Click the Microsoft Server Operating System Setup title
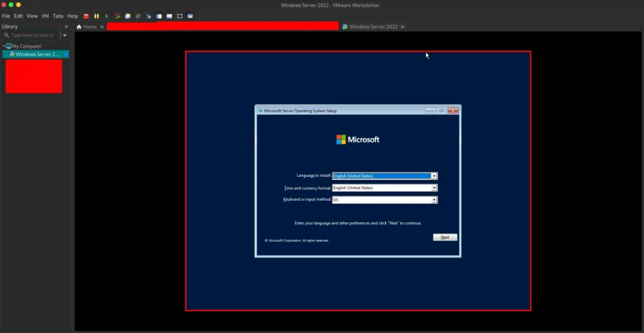644x333 pixels. pos(300,111)
